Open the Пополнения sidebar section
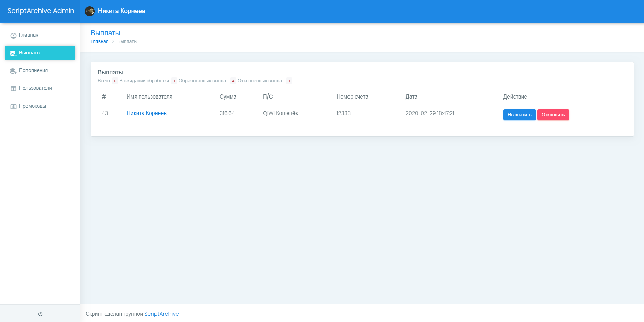Image resolution: width=644 pixels, height=322 pixels. (33, 70)
